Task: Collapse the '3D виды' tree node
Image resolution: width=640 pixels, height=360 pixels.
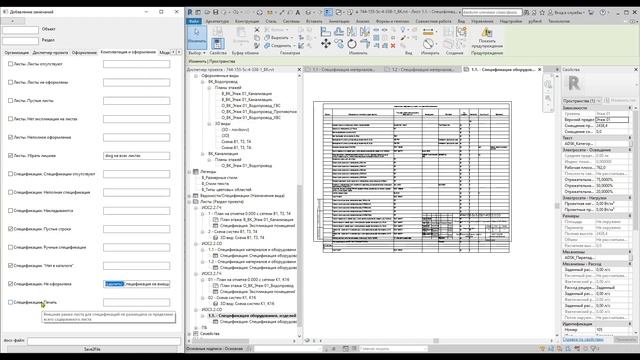Action: point(209,124)
